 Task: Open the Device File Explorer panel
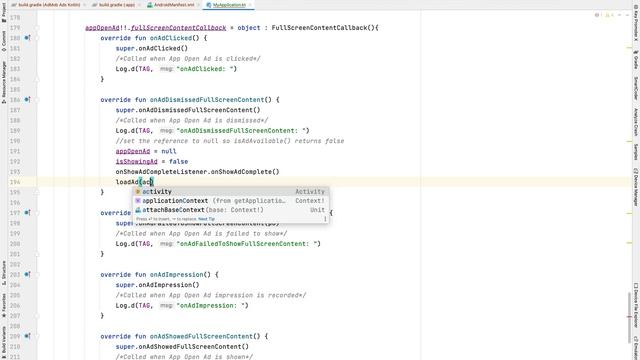[636, 305]
